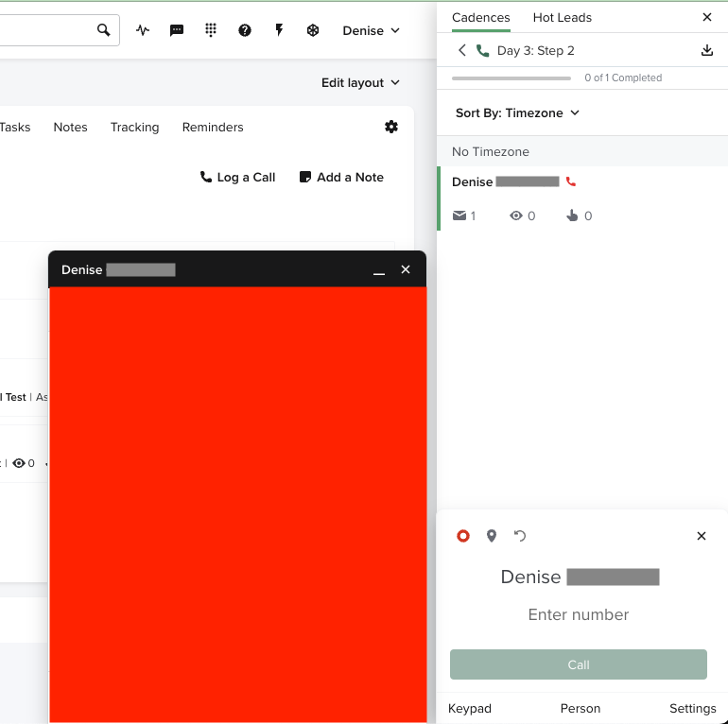Click the Log a Call button
The height and width of the screenshot is (724, 728).
[x=237, y=177]
